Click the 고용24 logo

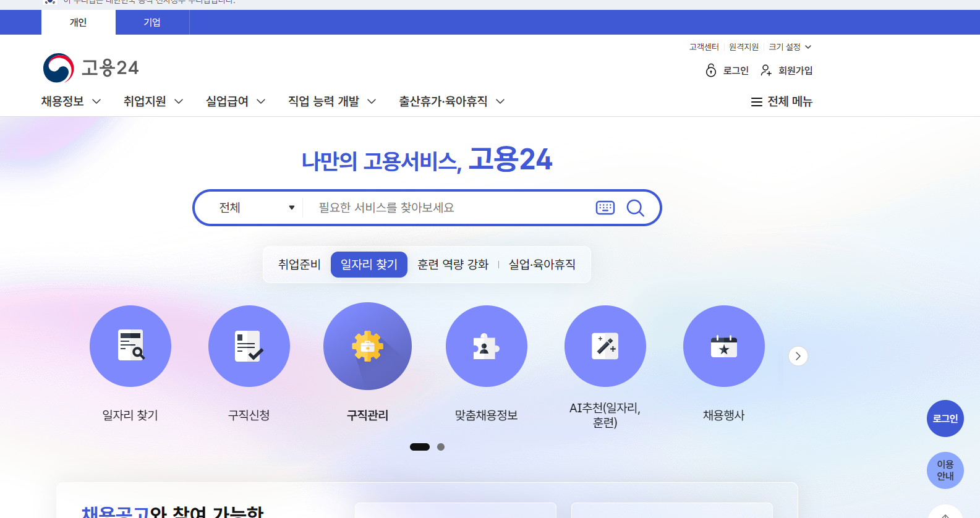91,67
